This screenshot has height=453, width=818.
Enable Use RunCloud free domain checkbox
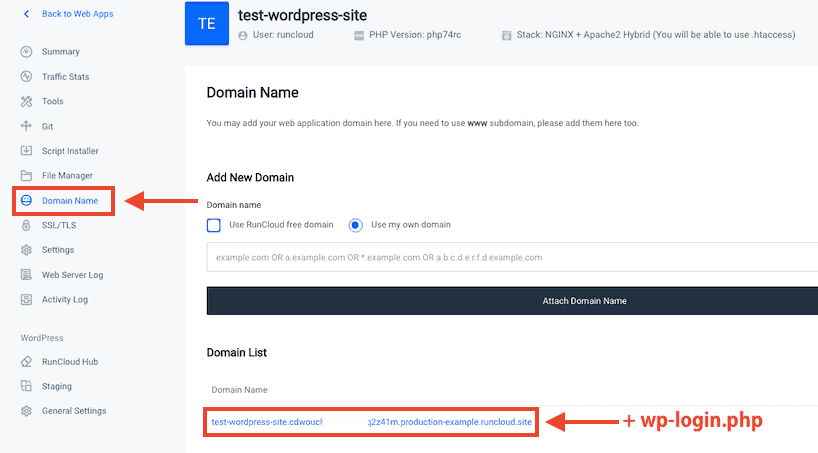pyautogui.click(x=213, y=225)
